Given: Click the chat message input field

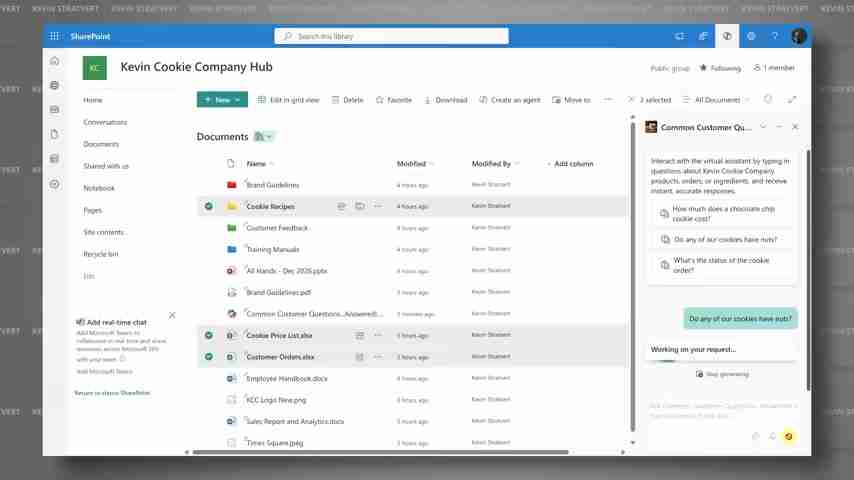Looking at the screenshot, I should pos(722,411).
